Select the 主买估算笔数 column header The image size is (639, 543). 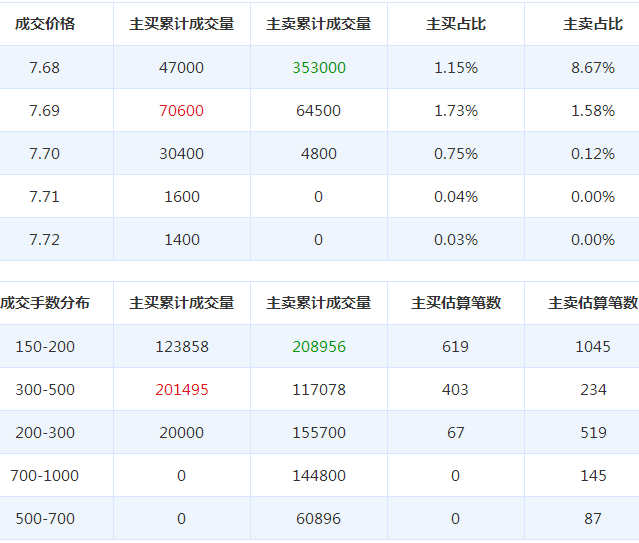tap(455, 303)
